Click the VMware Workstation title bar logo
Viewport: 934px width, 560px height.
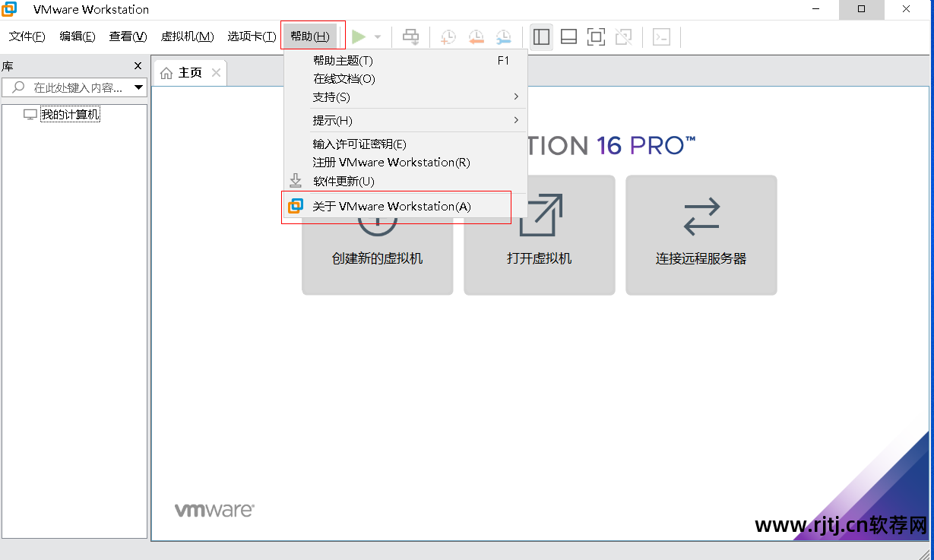[9, 9]
